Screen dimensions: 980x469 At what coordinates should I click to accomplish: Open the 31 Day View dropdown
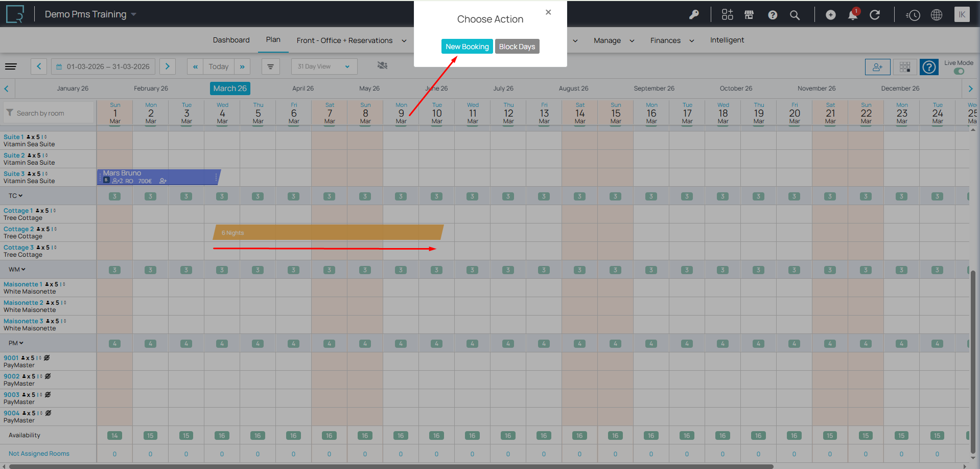coord(324,66)
